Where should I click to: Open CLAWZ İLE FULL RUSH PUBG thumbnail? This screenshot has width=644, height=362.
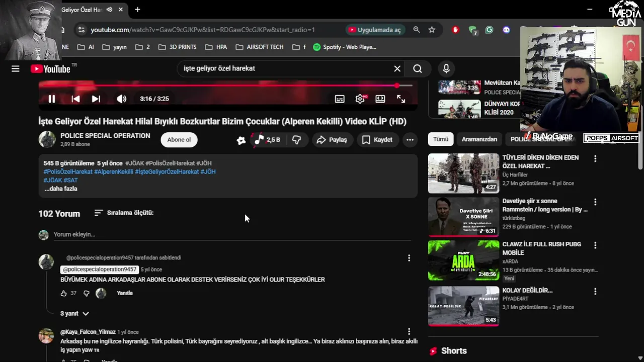tap(463, 260)
